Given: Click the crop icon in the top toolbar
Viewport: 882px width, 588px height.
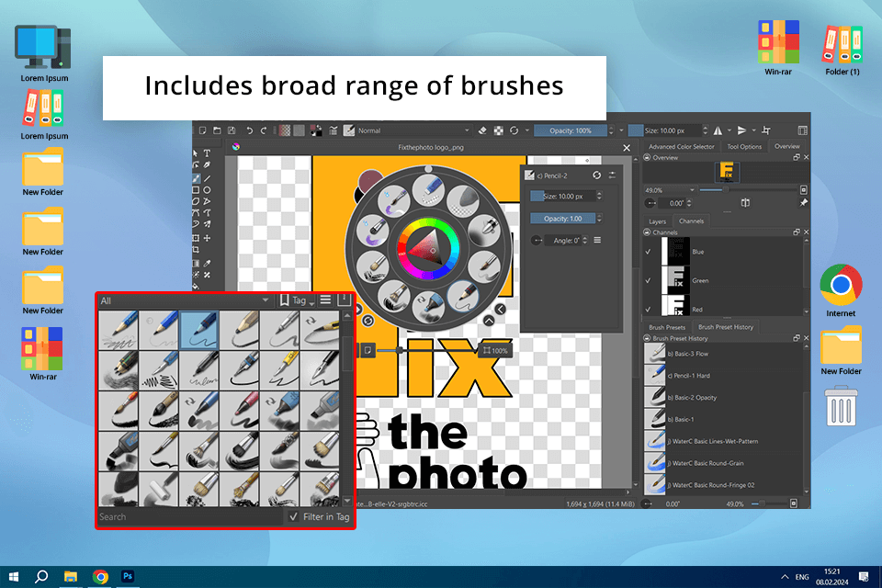Looking at the screenshot, I should click(766, 130).
